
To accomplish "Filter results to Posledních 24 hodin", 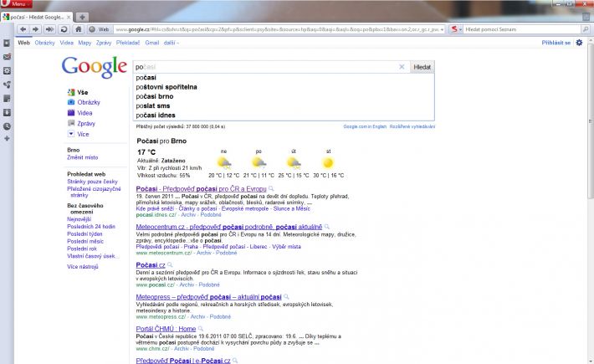I will (91, 226).
